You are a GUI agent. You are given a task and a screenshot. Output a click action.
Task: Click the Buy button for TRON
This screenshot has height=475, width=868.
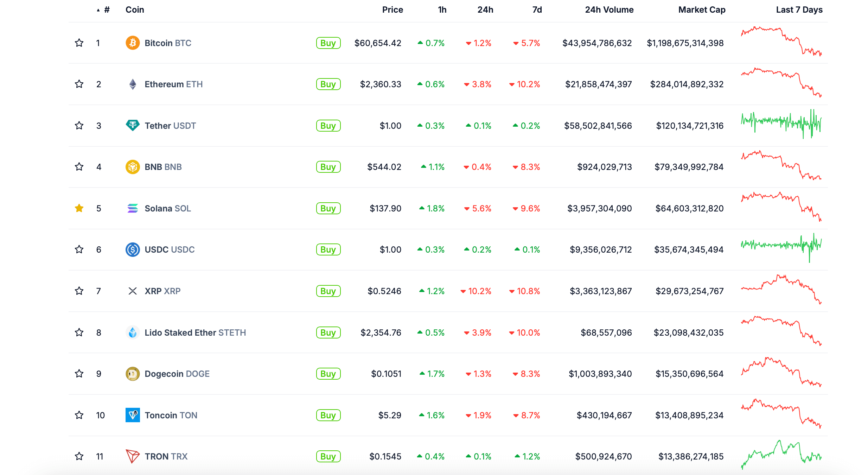(328, 456)
